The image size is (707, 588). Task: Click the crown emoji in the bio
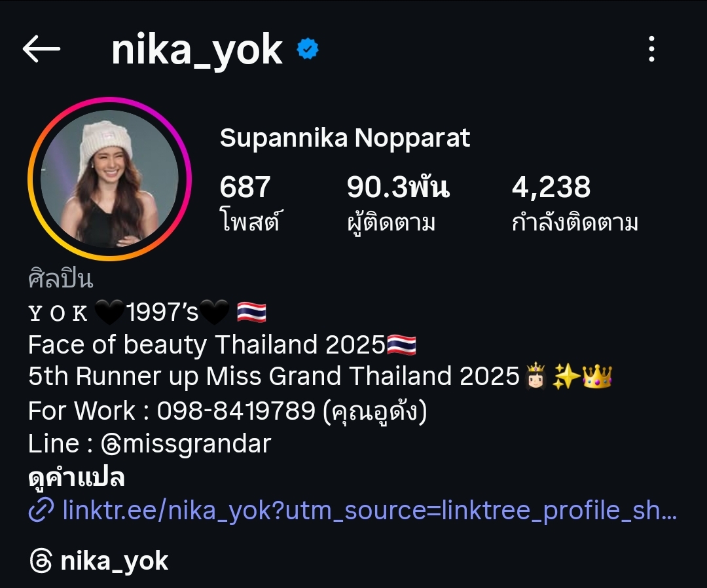point(597,377)
